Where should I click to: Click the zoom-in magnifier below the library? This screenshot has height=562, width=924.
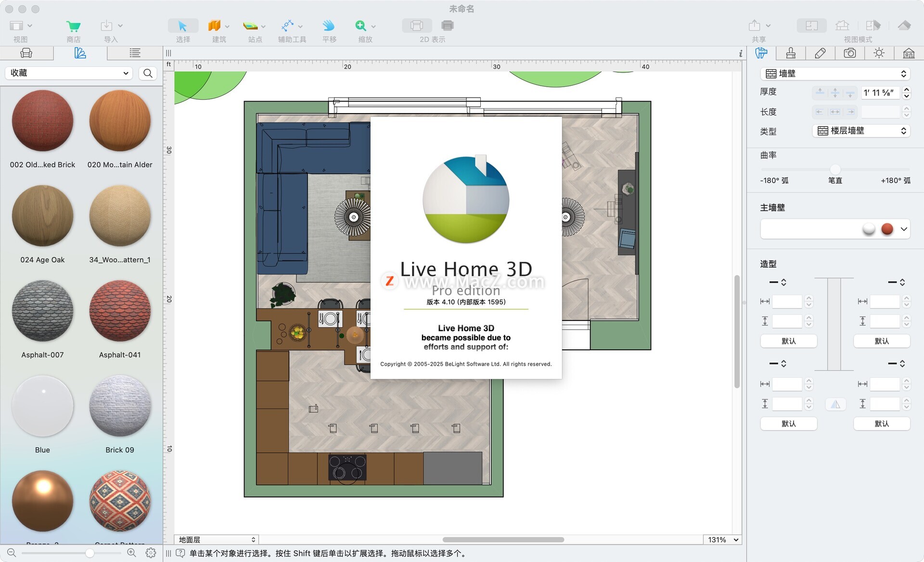(x=131, y=553)
